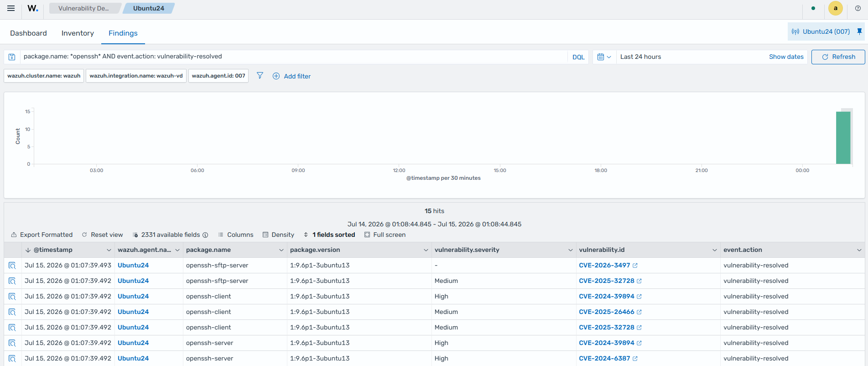Open the 1 fields sorted menu
This screenshot has width=868, height=366.
[329, 235]
